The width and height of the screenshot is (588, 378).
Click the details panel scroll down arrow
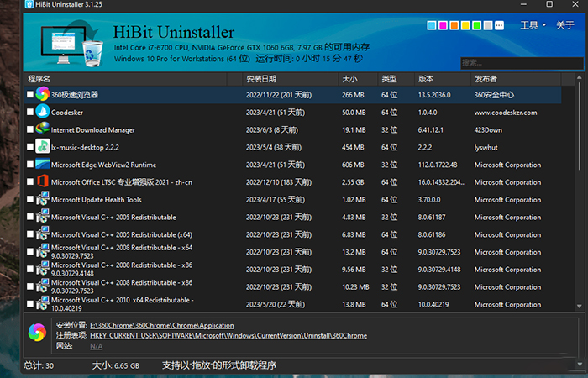[x=579, y=364]
